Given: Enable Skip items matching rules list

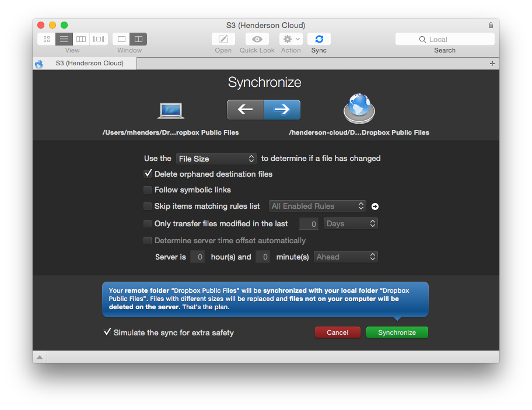Looking at the screenshot, I should pos(148,206).
